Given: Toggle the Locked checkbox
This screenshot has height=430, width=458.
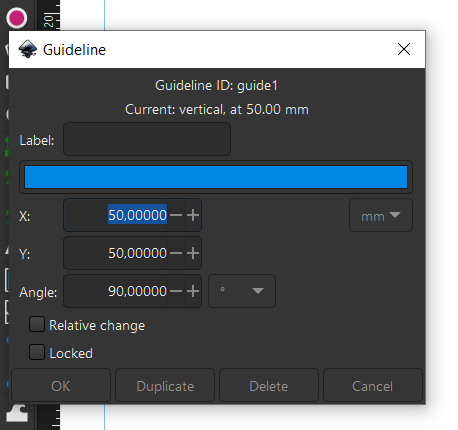Looking at the screenshot, I should tap(37, 352).
